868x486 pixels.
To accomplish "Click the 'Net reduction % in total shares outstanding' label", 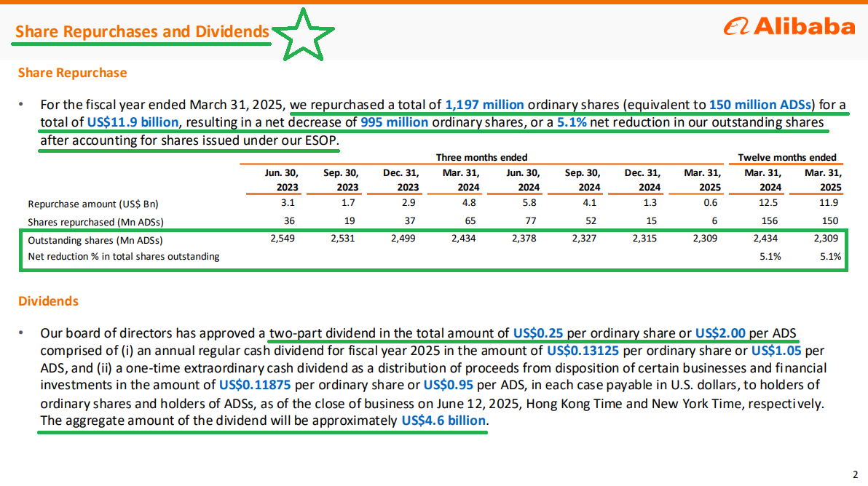I will click(124, 257).
